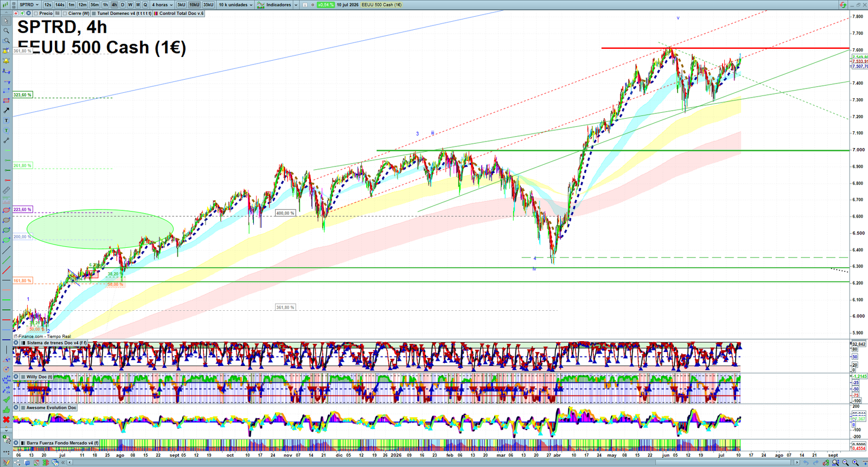The height and width of the screenshot is (467, 868).
Task: Click the zoom-out magnifier at bottom-right
Action: coord(845,462)
